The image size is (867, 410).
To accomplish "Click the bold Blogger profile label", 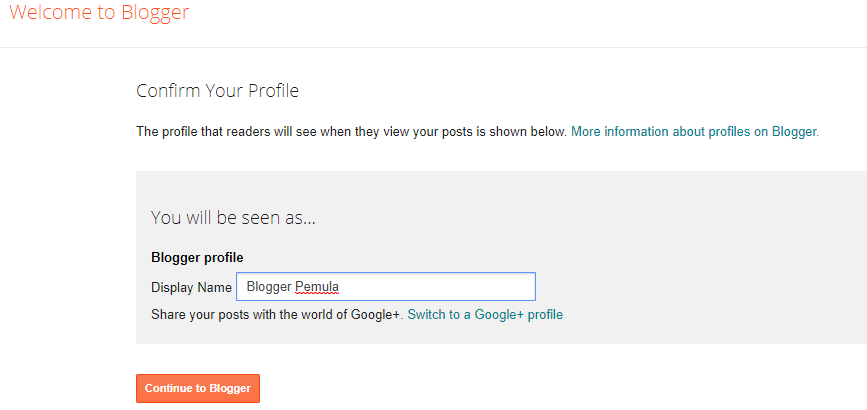I will [197, 257].
